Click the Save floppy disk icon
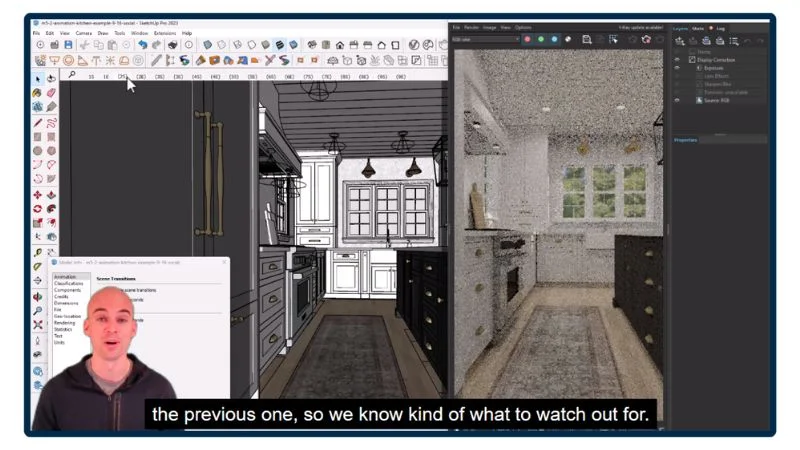Viewport: 800px width, 450px height. 68,45
